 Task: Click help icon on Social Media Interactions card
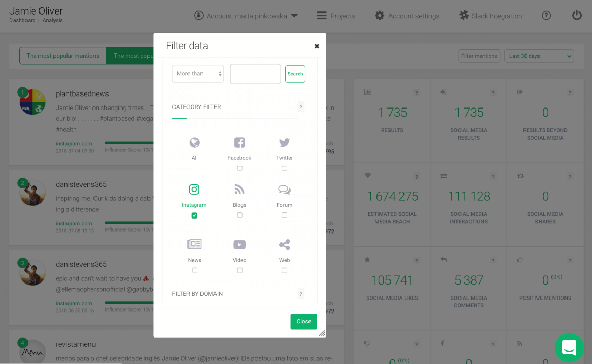click(x=493, y=177)
